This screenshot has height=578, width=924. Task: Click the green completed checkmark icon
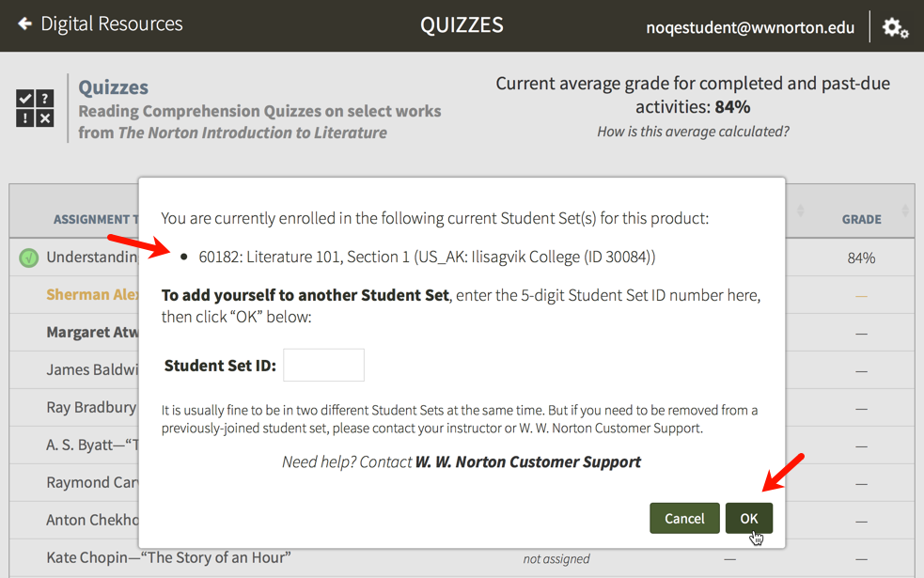(29, 258)
